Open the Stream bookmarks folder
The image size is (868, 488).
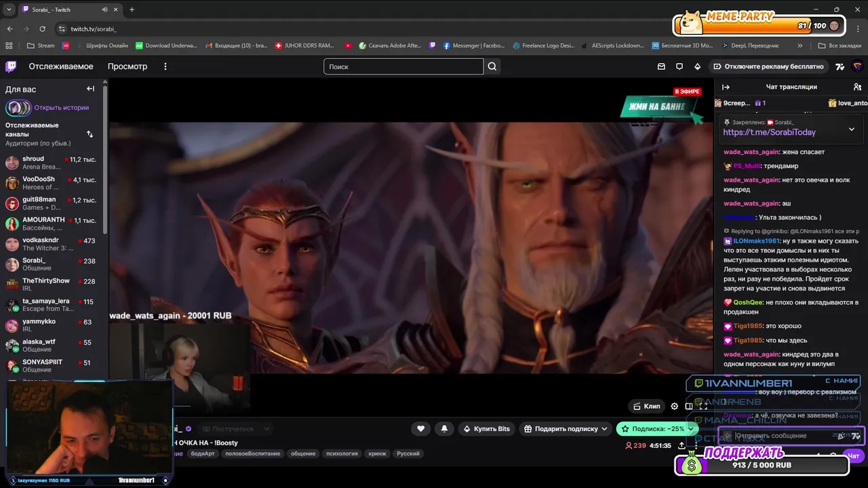click(x=41, y=45)
